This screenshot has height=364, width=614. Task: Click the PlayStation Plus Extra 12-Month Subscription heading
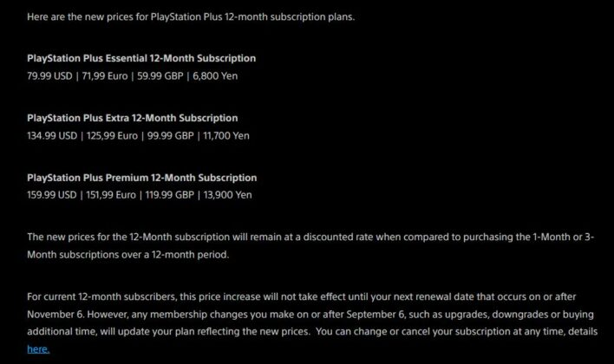pyautogui.click(x=132, y=118)
